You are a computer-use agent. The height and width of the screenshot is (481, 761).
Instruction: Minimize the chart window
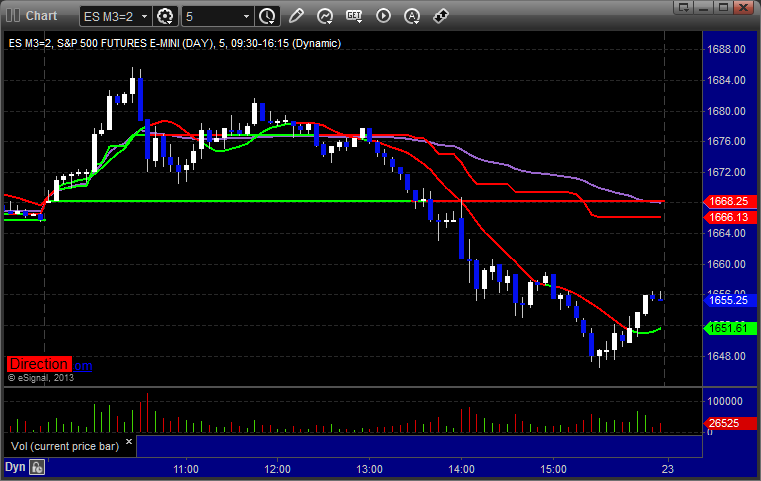point(704,7)
